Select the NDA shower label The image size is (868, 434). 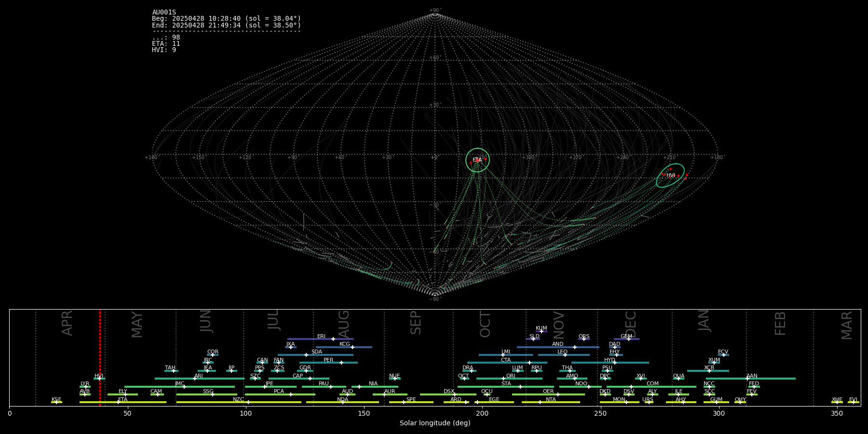pyautogui.click(x=343, y=400)
